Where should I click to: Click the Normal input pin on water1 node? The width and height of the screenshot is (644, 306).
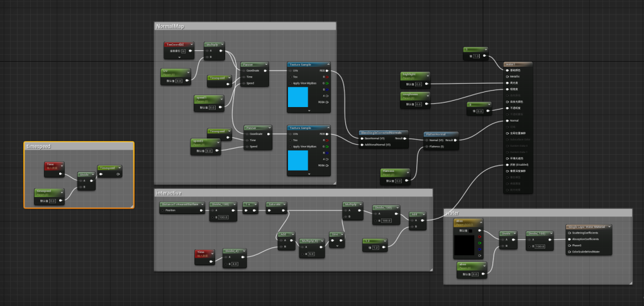[x=508, y=120]
